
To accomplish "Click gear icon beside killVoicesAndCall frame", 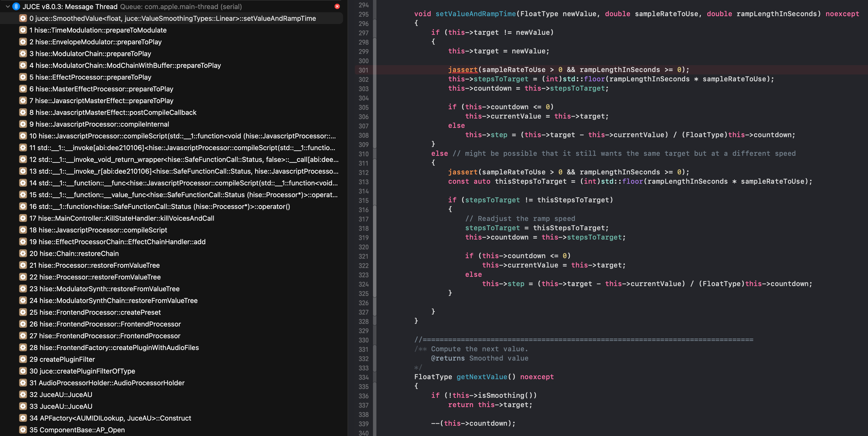I will click(x=23, y=218).
